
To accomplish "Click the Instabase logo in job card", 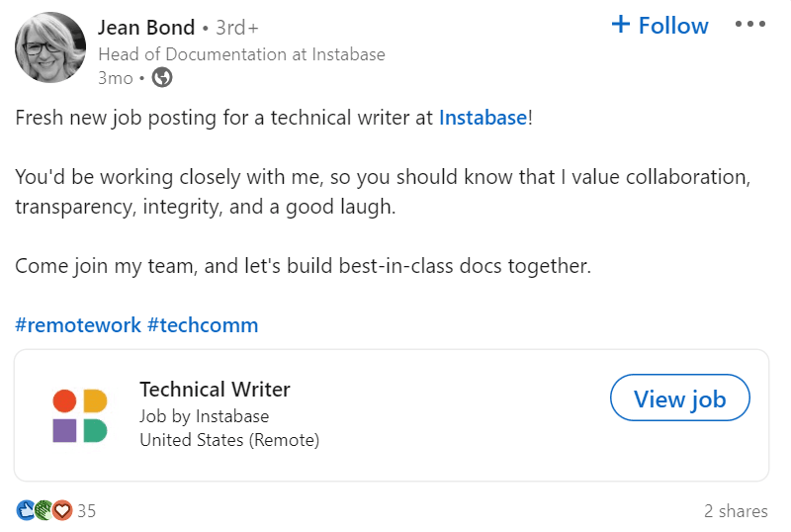I will tap(79, 415).
